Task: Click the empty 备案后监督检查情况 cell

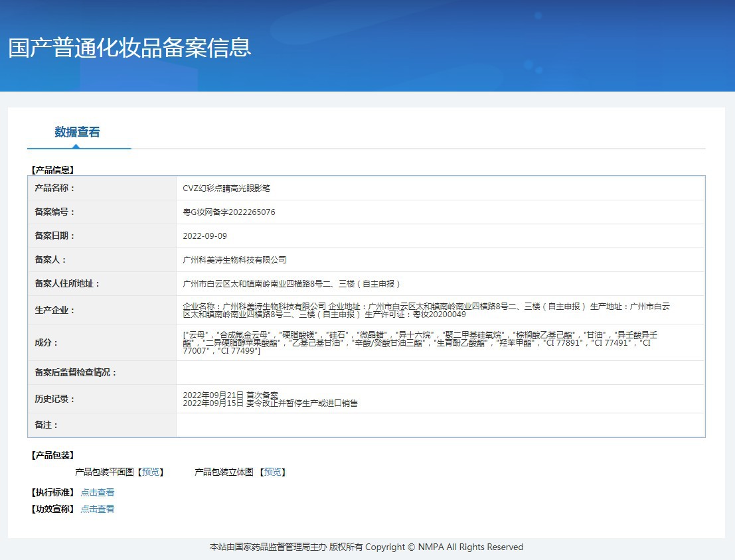Action: [440, 372]
